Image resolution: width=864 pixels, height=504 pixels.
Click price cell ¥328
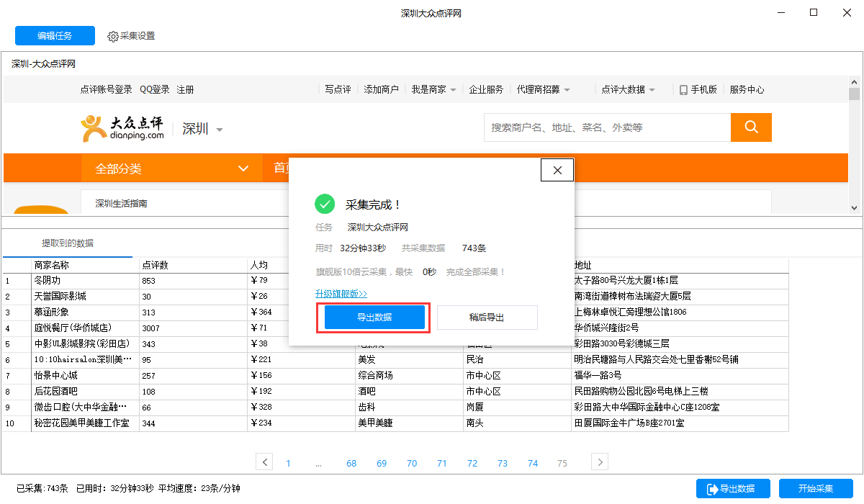pyautogui.click(x=301, y=407)
